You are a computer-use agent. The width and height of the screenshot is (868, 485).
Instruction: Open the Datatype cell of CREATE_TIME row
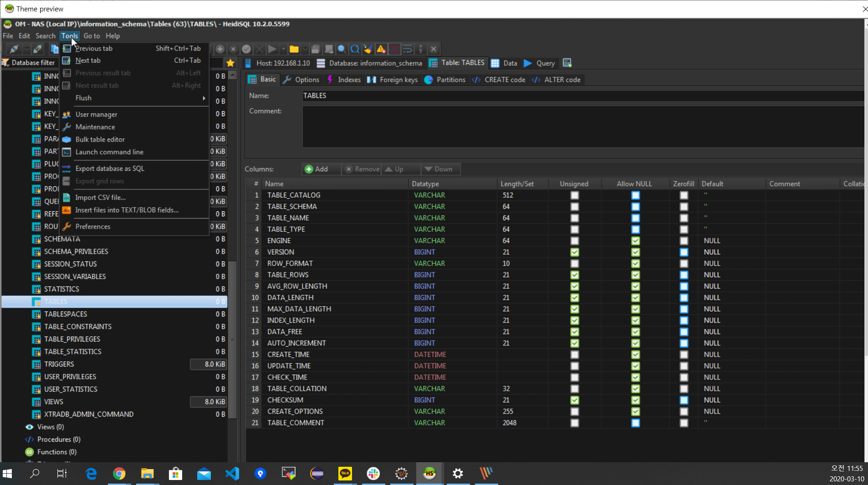click(452, 355)
